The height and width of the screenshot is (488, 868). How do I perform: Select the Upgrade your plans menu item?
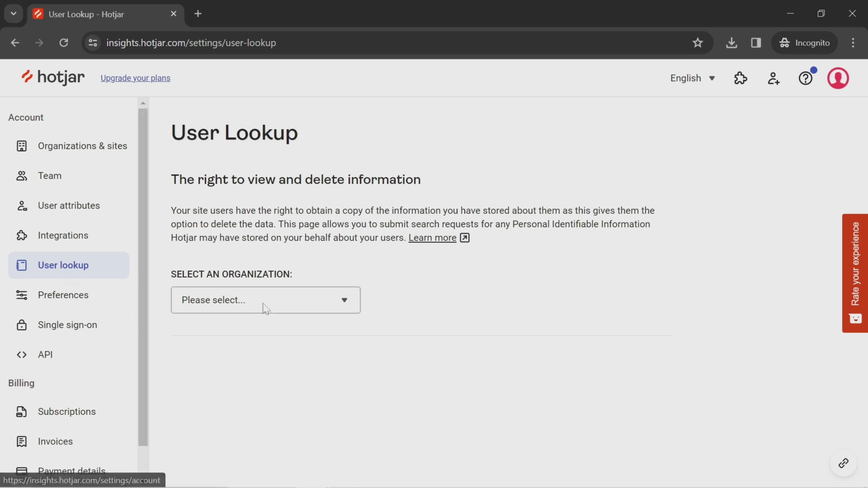135,77
